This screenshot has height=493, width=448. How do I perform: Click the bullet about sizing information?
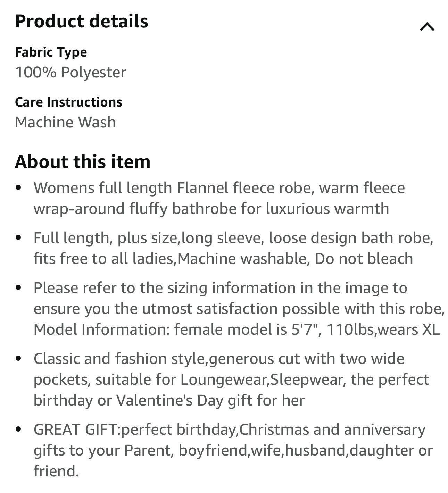239,309
